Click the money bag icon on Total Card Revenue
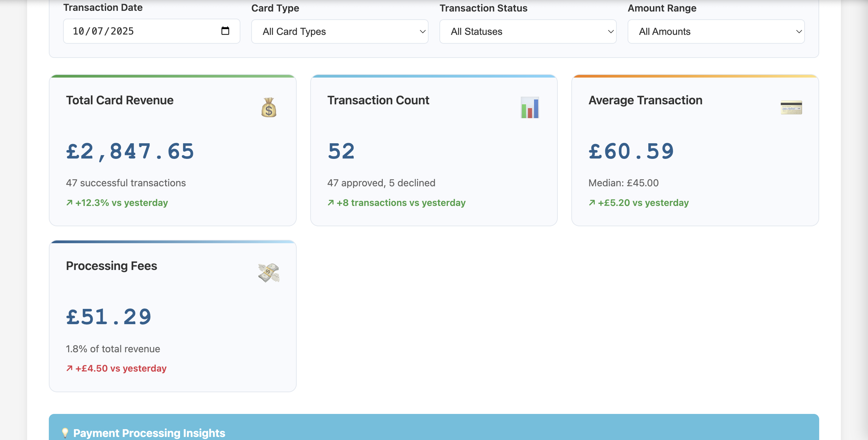The width and height of the screenshot is (868, 440). [x=269, y=108]
